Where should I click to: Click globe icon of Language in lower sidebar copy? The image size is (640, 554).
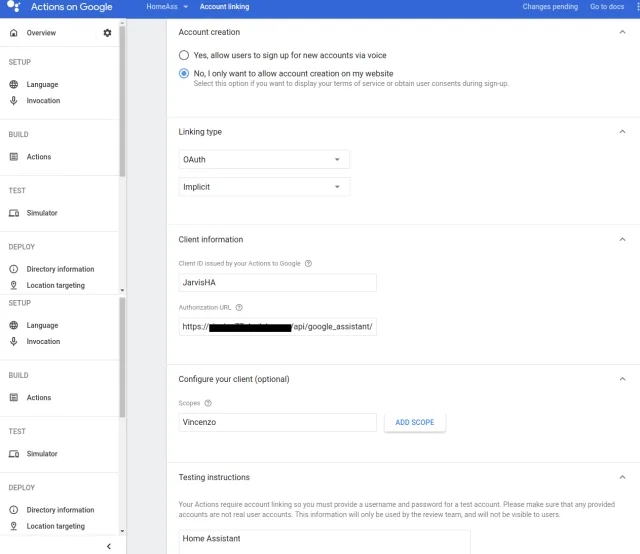pyautogui.click(x=13, y=325)
